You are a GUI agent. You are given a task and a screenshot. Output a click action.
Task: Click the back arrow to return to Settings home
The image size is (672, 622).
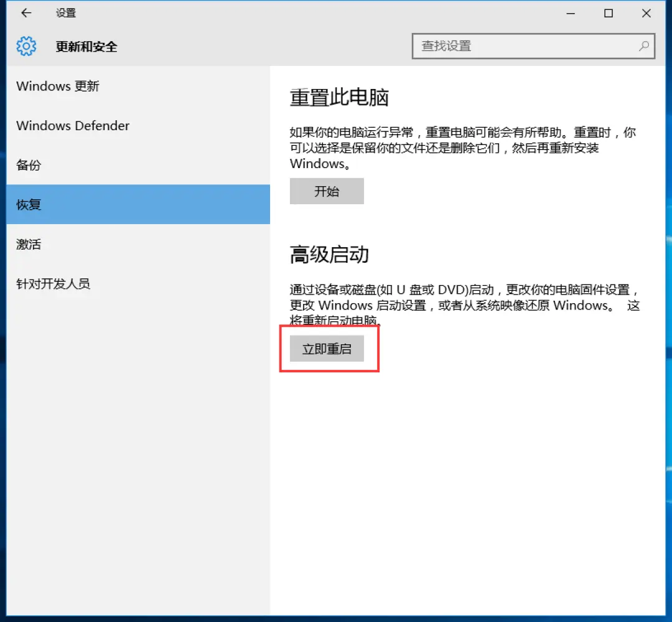[25, 12]
